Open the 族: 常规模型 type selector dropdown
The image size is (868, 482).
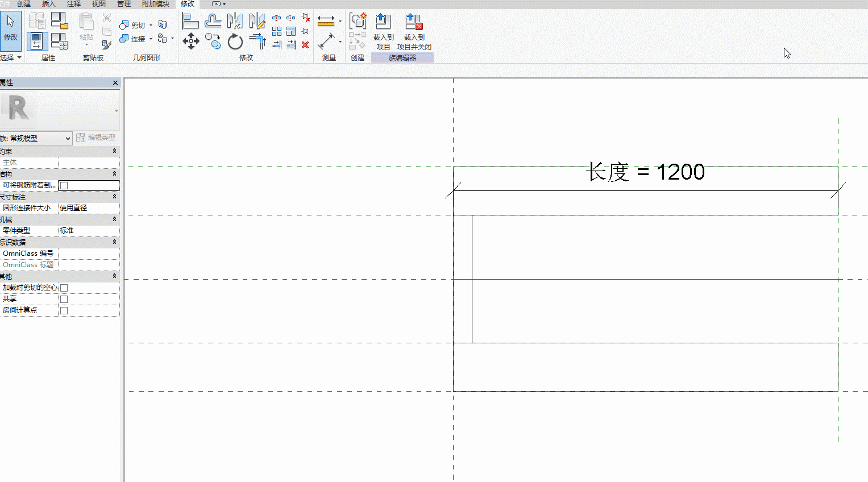click(x=36, y=138)
